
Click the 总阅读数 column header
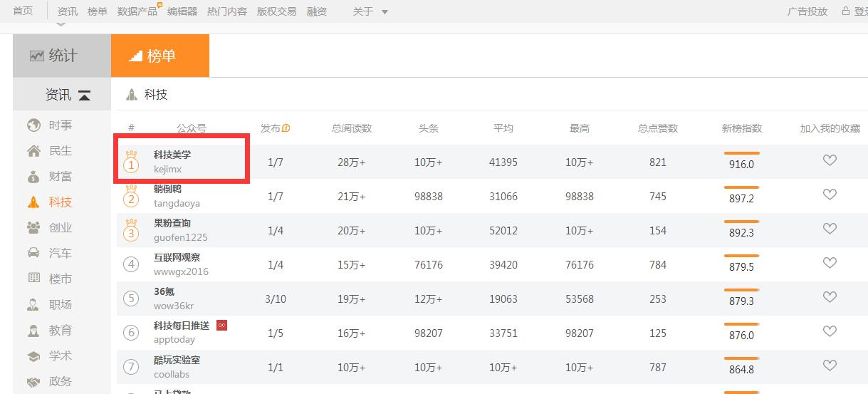(x=352, y=128)
